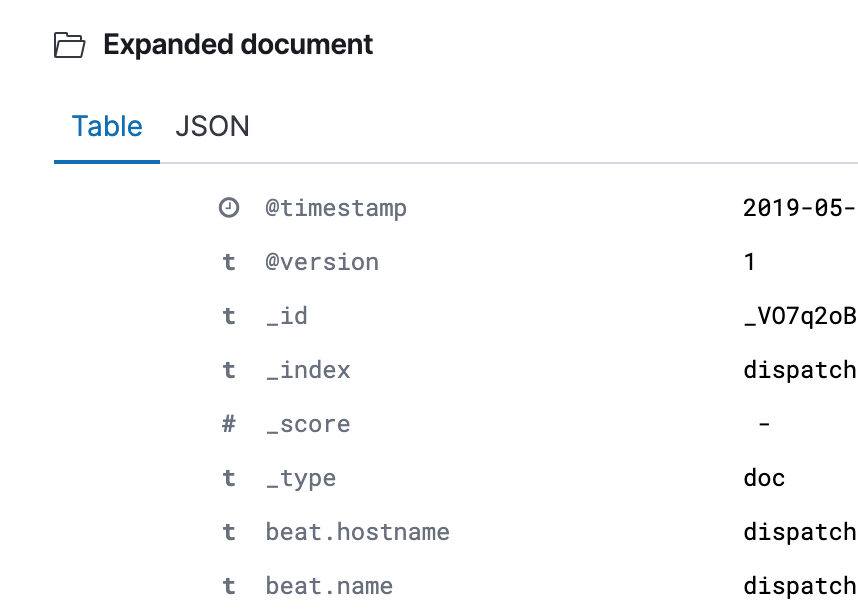This screenshot has height=610, width=858.
Task: Click the _id value starting with _VO7q2oB
Action: point(800,317)
